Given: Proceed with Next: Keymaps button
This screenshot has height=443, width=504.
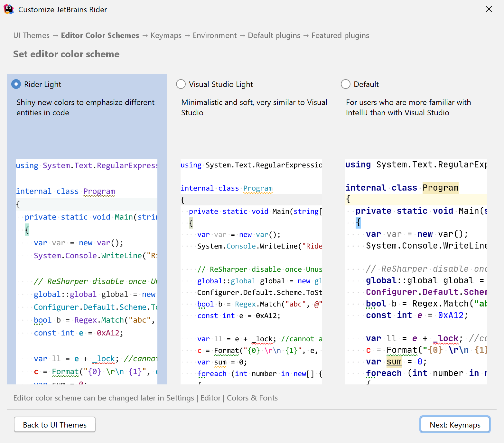Looking at the screenshot, I should pos(455,424).
